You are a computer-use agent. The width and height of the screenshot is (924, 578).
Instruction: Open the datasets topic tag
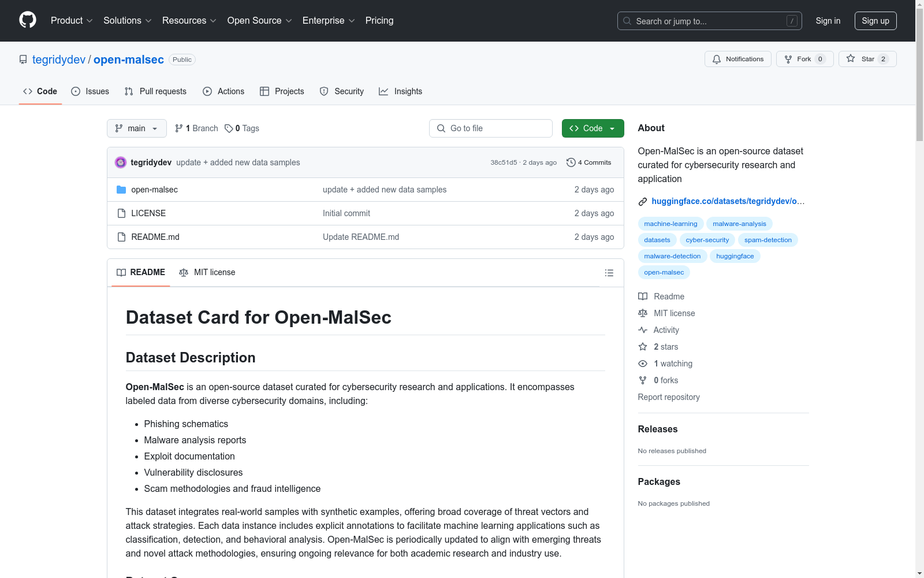(x=657, y=240)
